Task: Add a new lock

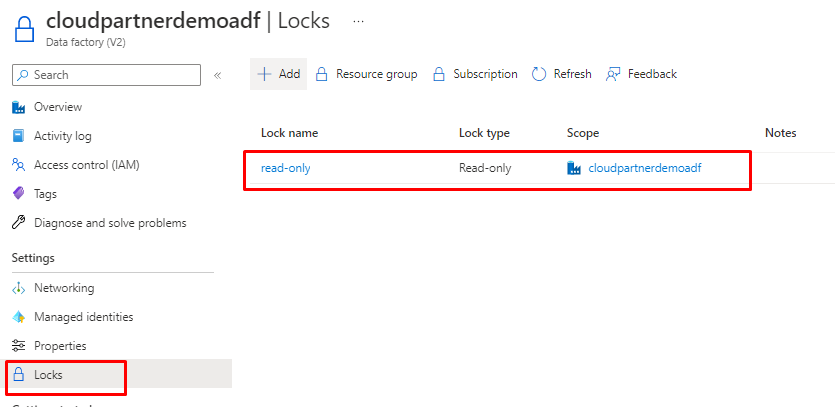Action: (x=278, y=74)
